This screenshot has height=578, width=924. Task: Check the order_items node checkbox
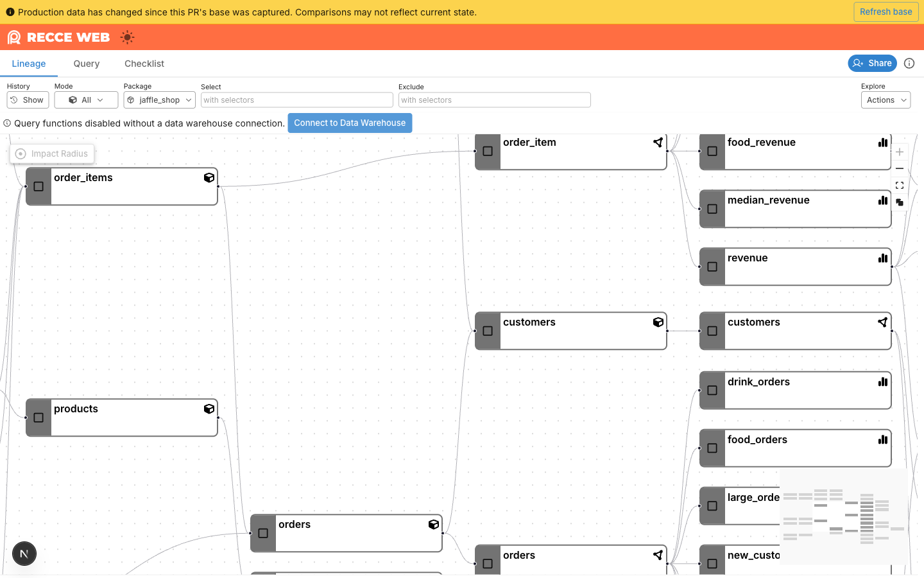click(38, 186)
